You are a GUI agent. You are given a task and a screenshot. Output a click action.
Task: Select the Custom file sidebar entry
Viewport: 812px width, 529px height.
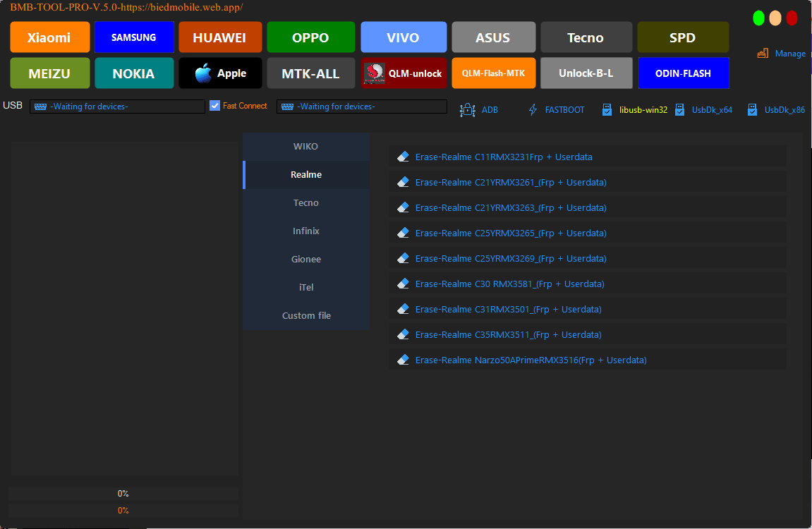[305, 315]
